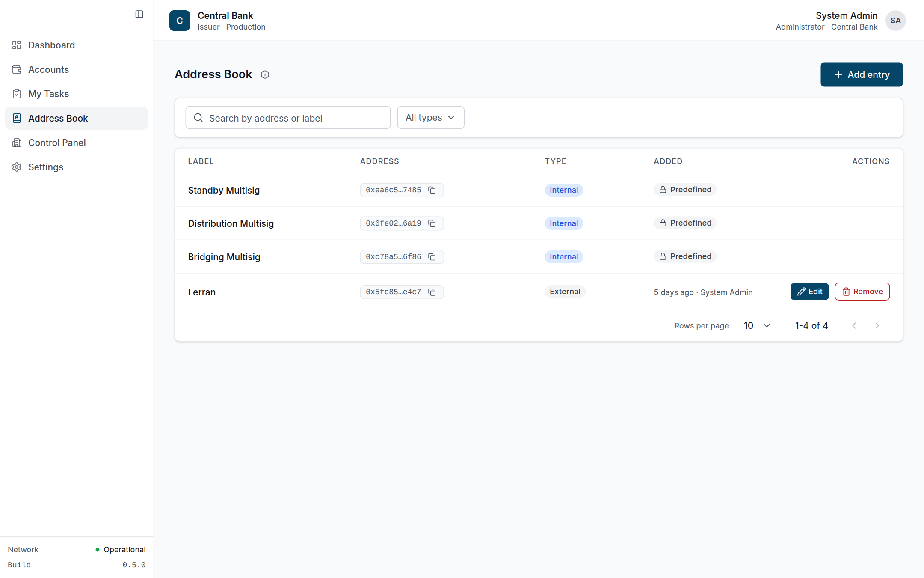924x578 pixels.
Task: Click Predefined tag on Bridging Multisig row
Action: 685,256
